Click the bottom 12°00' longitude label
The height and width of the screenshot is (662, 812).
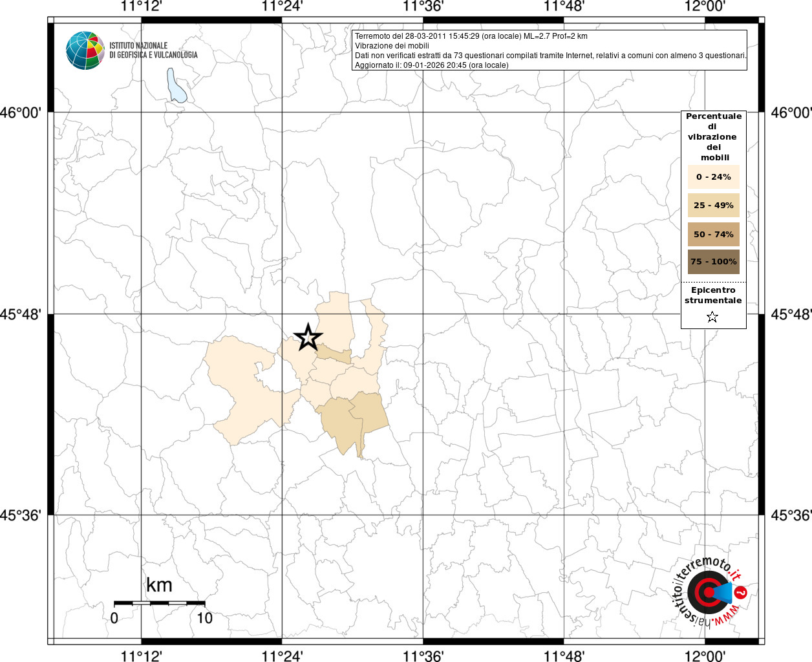click(x=705, y=656)
